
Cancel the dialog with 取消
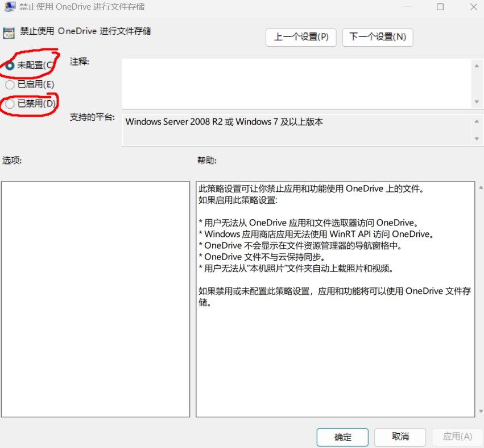[x=400, y=437]
